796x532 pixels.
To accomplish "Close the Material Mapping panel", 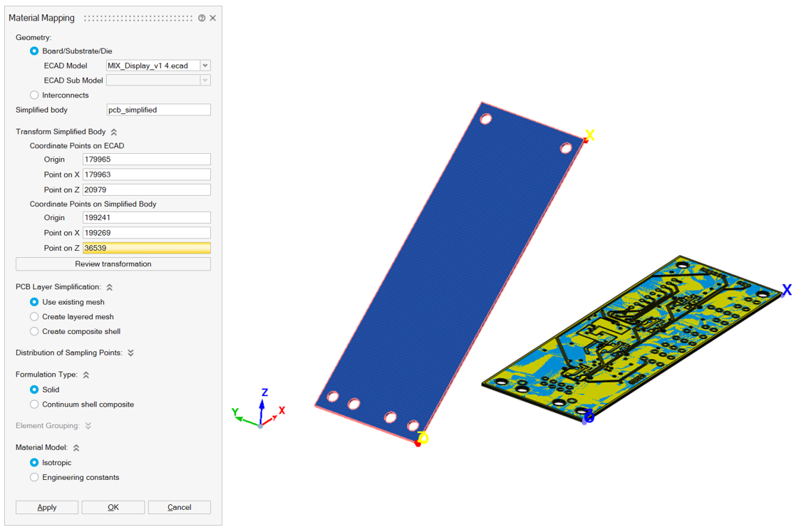I will click(x=213, y=18).
